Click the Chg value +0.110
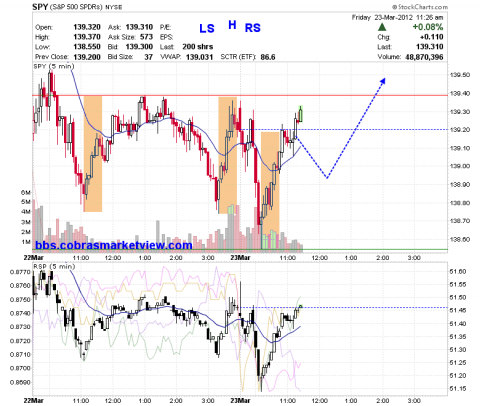Viewport: 480px width, 406px height. click(x=432, y=37)
